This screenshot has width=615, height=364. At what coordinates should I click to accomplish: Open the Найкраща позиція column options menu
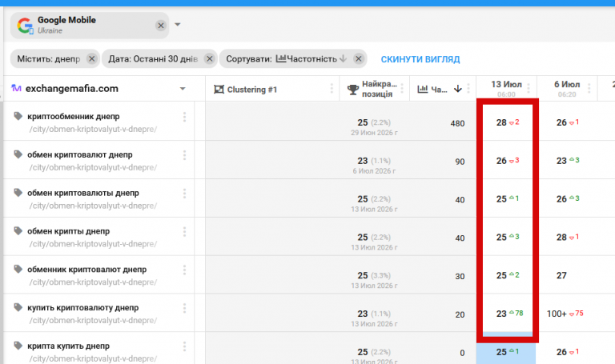click(402, 89)
